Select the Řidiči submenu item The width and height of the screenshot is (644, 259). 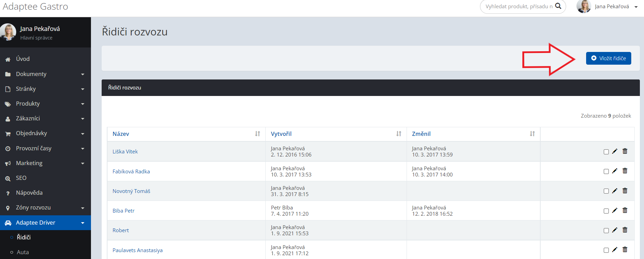(45, 237)
